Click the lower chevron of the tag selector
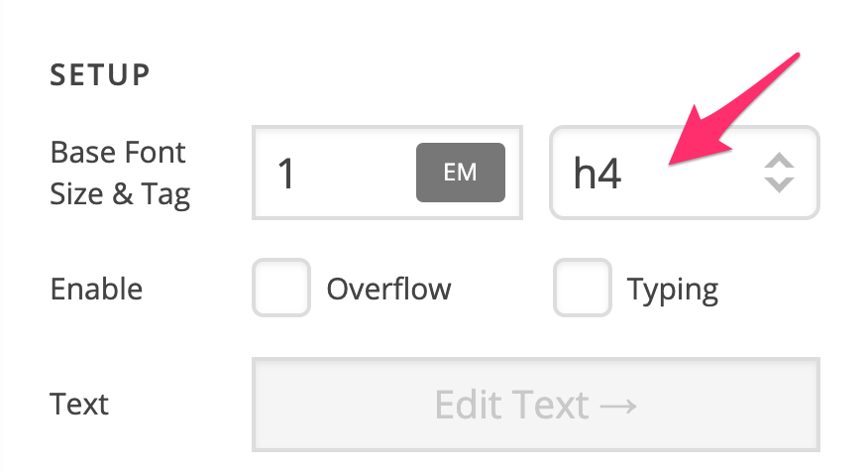 779,184
